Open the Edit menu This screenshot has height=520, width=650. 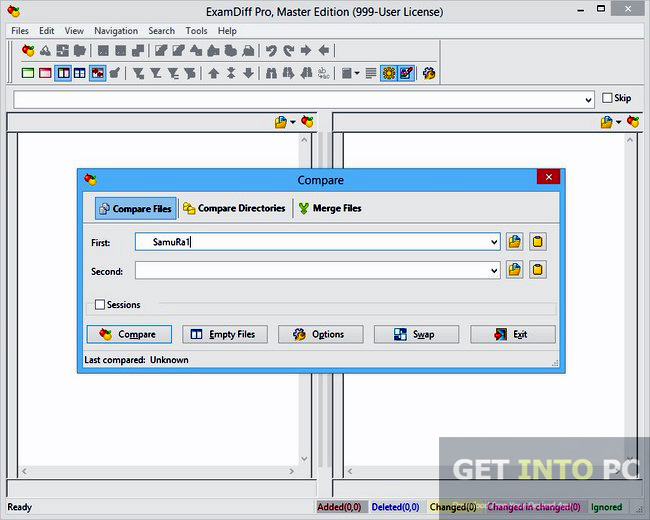click(46, 31)
